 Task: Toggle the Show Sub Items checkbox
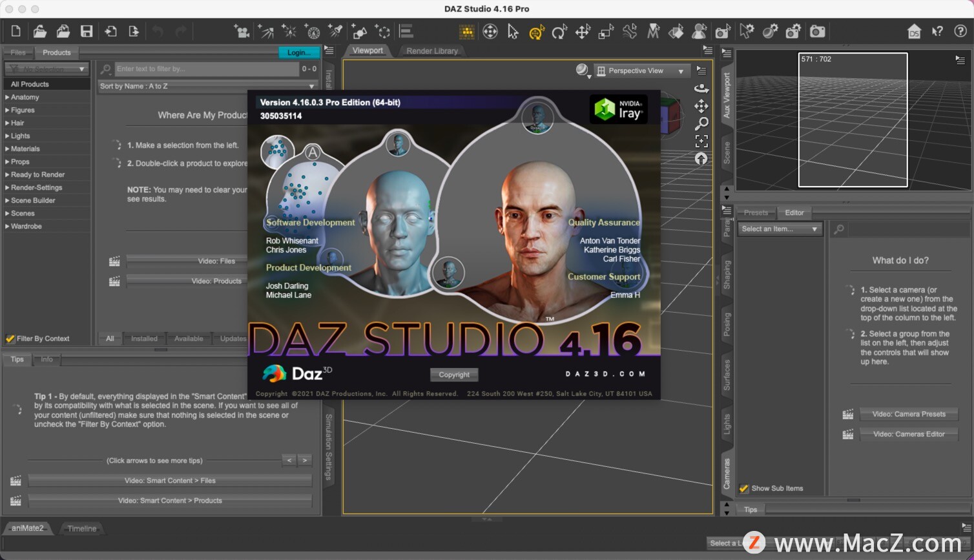click(x=744, y=488)
